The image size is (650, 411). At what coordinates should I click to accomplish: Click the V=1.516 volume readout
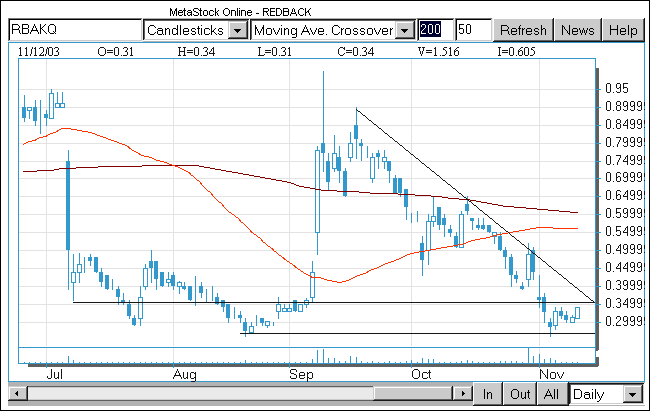click(439, 52)
